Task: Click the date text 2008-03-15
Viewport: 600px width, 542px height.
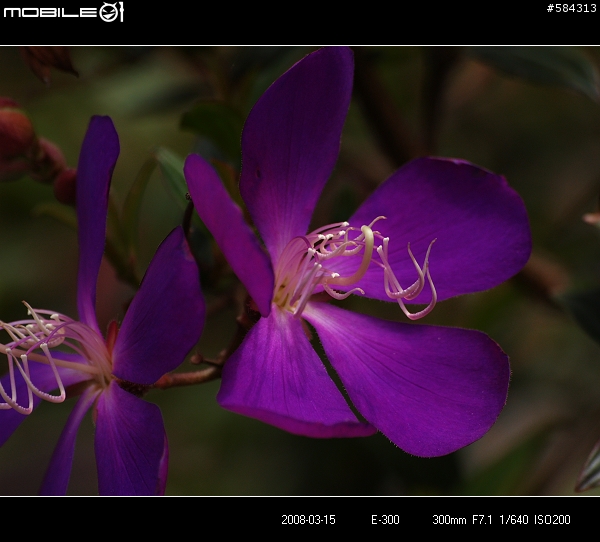Action: (x=308, y=519)
